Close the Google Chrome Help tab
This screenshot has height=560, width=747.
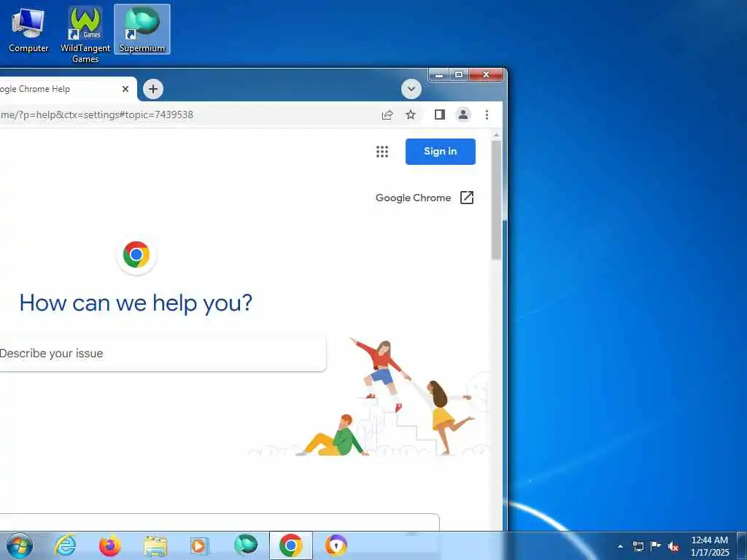(125, 89)
